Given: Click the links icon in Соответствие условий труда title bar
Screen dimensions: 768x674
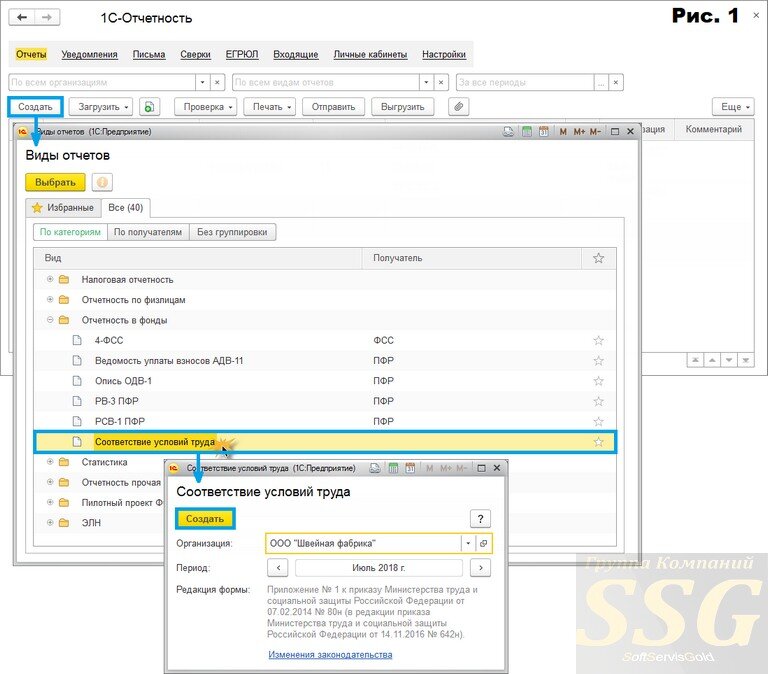Looking at the screenshot, I should (375, 468).
